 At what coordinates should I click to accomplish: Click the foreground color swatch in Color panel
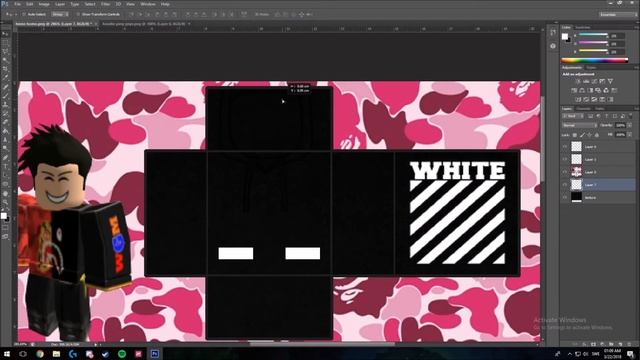[x=564, y=36]
